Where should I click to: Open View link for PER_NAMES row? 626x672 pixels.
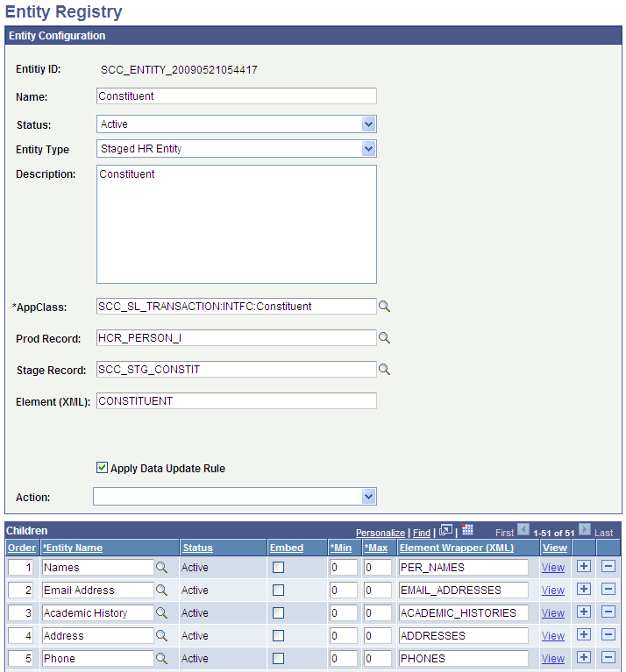pyautogui.click(x=552, y=568)
